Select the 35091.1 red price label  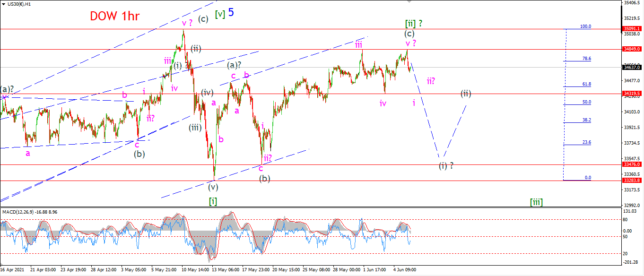tap(633, 29)
